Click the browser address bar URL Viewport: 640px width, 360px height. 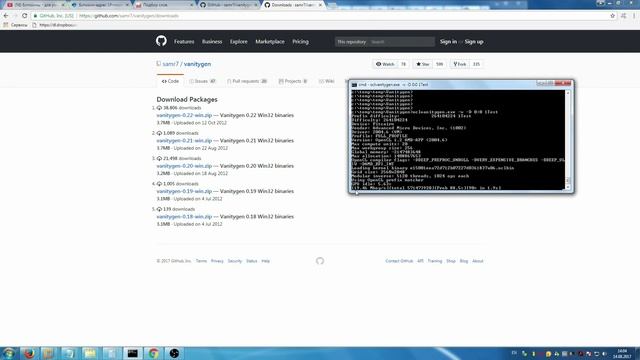[129, 16]
